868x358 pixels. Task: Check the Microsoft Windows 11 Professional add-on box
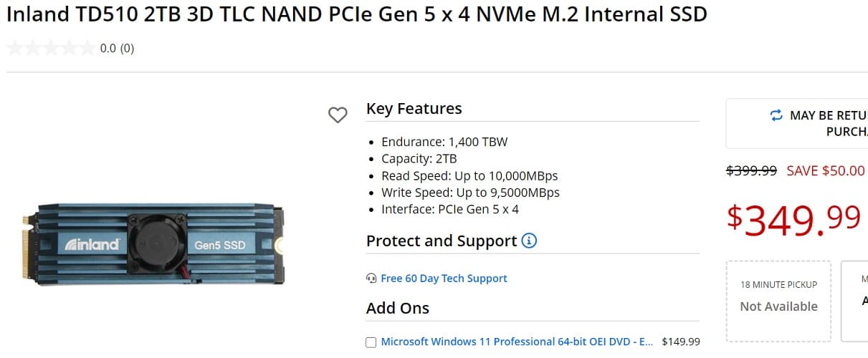click(371, 342)
